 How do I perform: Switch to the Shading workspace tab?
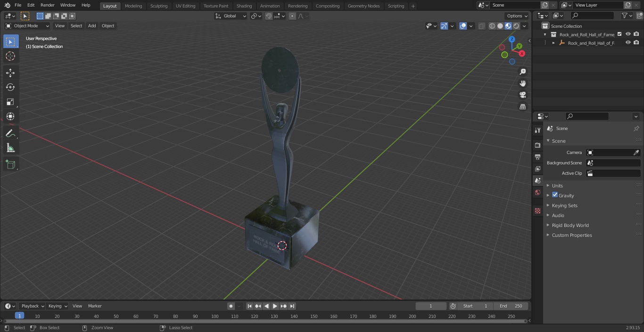(244, 6)
